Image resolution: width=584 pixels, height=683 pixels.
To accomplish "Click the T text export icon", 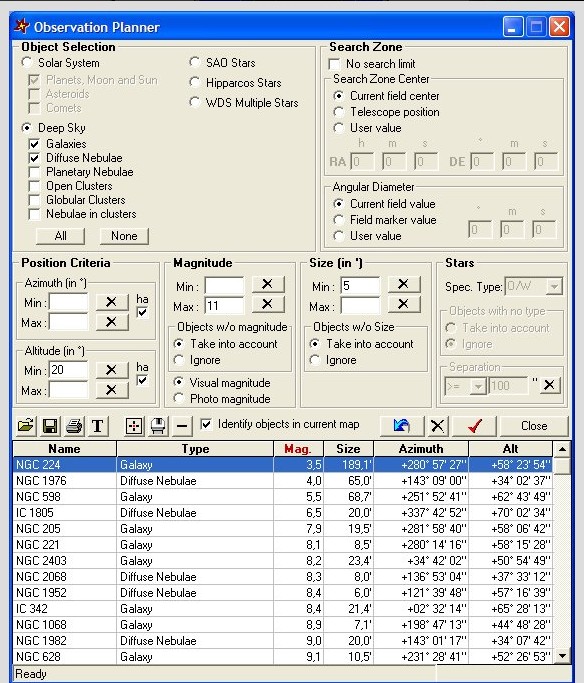I will [98, 426].
